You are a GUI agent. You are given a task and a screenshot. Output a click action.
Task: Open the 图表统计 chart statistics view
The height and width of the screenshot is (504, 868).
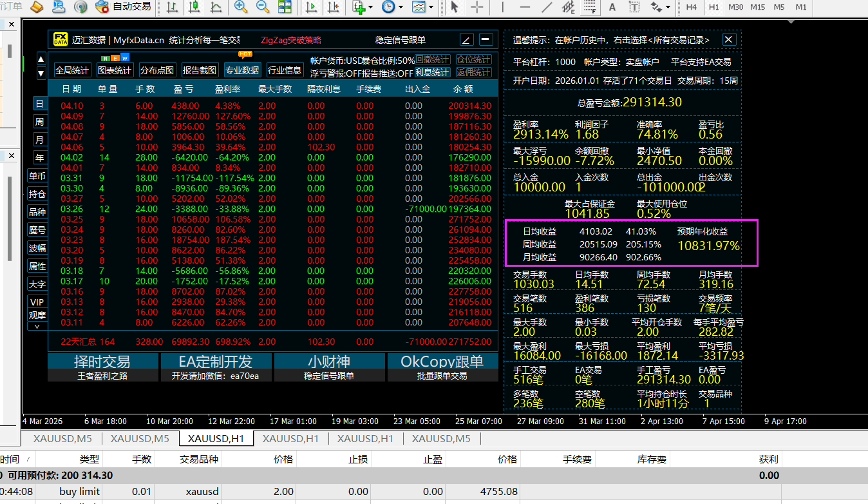tap(115, 70)
